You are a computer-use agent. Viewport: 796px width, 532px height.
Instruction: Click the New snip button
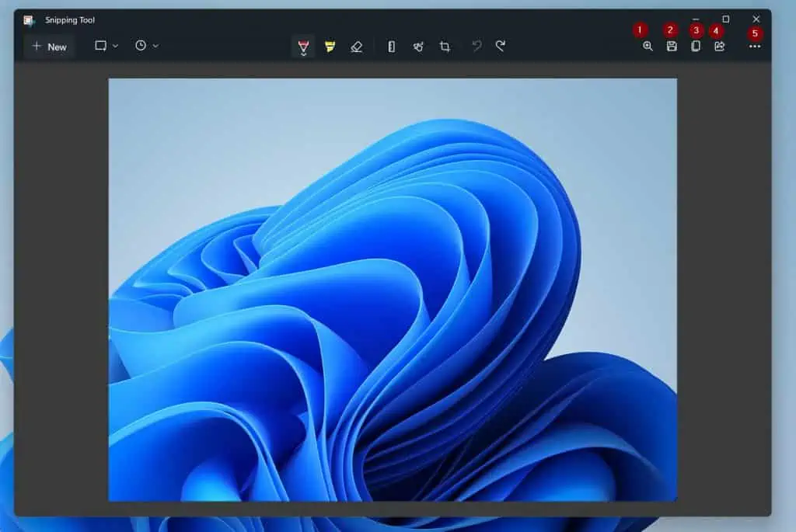pos(49,47)
